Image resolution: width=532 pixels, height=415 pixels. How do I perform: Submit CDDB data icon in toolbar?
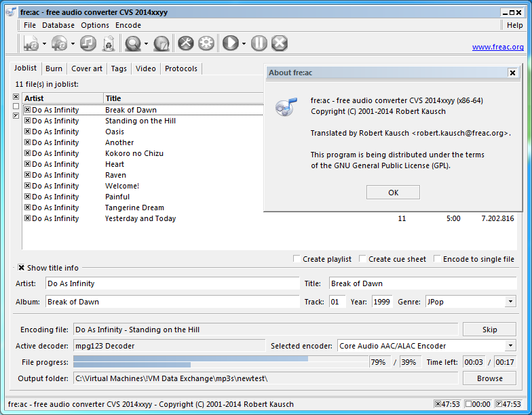pyautogui.click(x=161, y=43)
